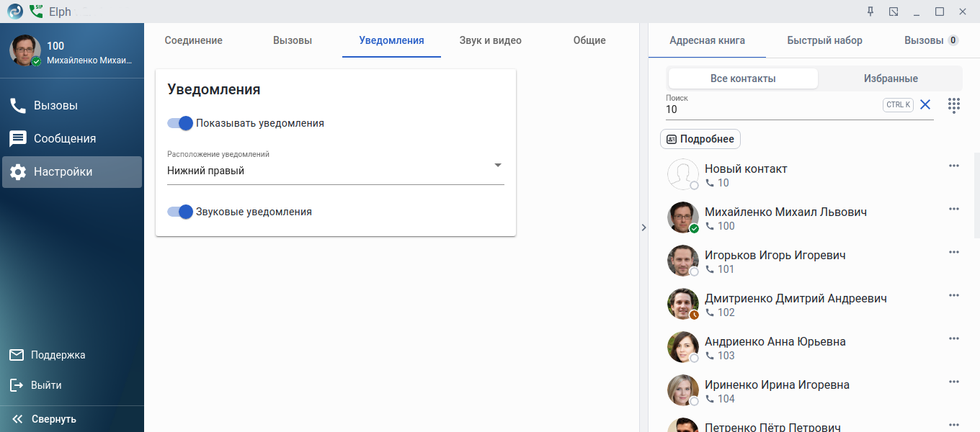Click the phone icon next to 102

(710, 312)
